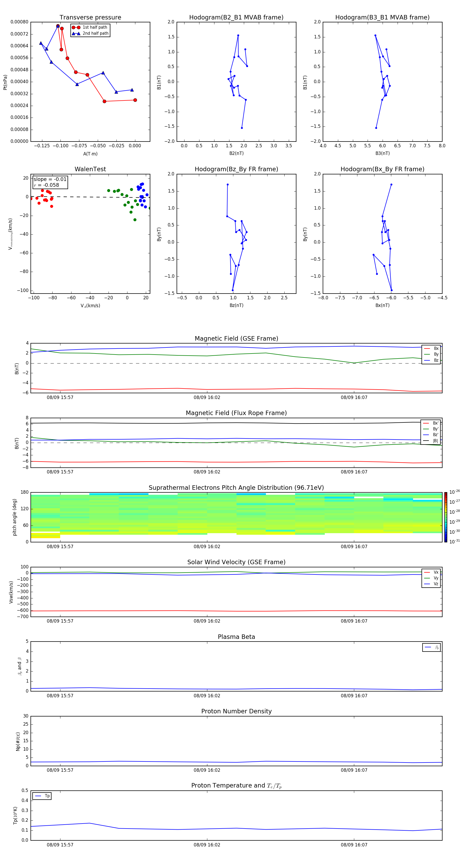This screenshot has width=473, height=868.
Task: Click the 'Bz' legend entry in GSE magnetic field
Action: [x=431, y=360]
